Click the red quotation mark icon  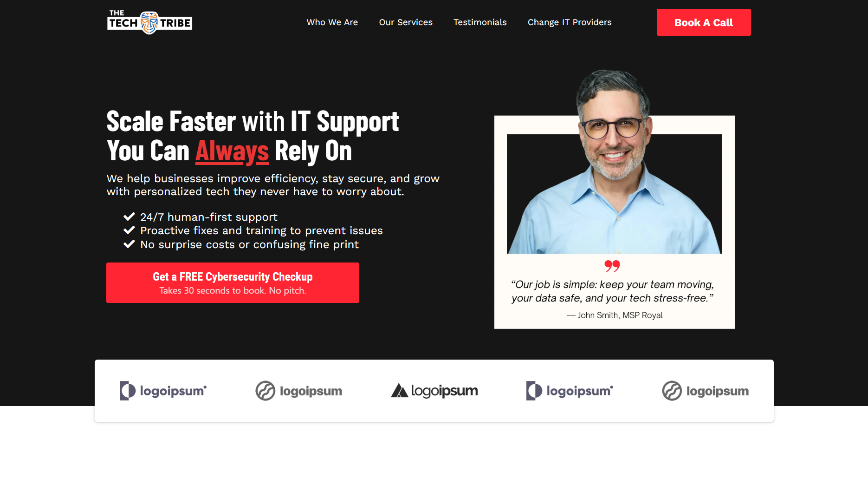612,266
